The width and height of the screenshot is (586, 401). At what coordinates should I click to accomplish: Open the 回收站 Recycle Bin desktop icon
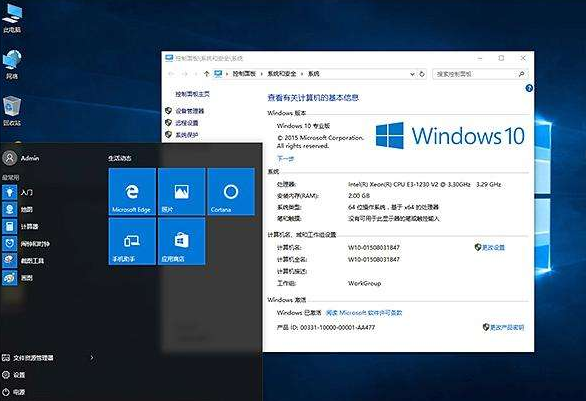12,111
